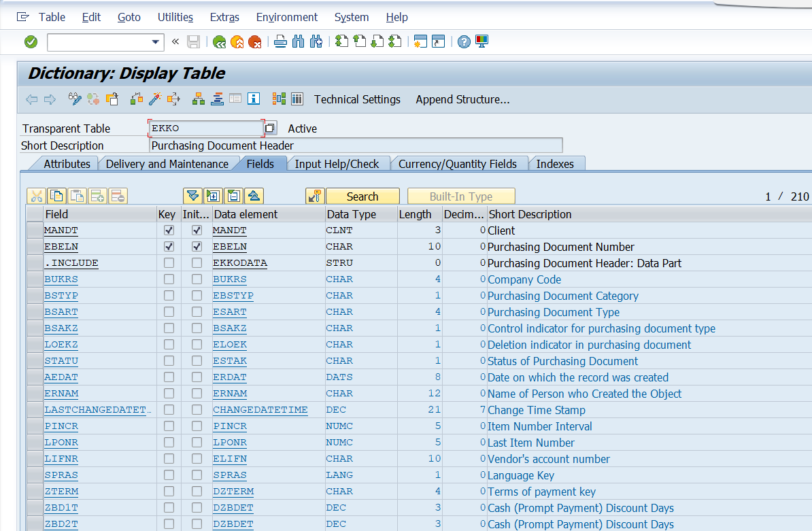Click the Where-Used List icon
Image resolution: width=812 pixels, height=531 pixels.
(173, 99)
